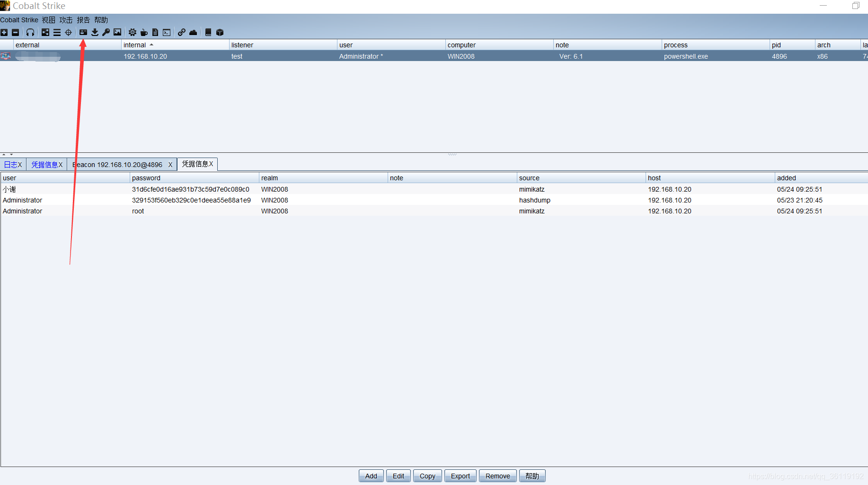868x485 pixels.
Task: Switch to the Beacon 192.168.10.20@4896 tab
Action: pos(117,165)
